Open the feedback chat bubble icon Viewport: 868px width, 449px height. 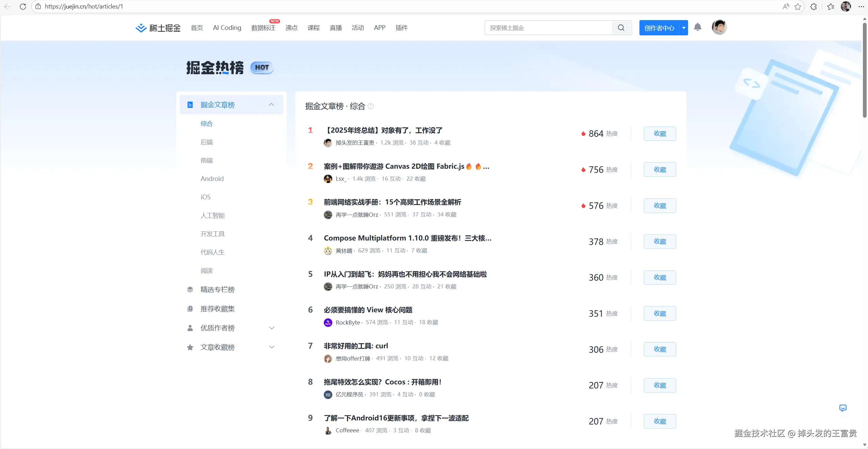843,408
